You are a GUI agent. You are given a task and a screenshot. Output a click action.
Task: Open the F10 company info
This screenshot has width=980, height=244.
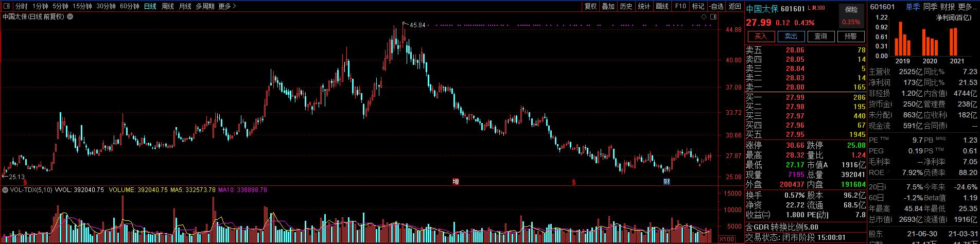coord(680,6)
